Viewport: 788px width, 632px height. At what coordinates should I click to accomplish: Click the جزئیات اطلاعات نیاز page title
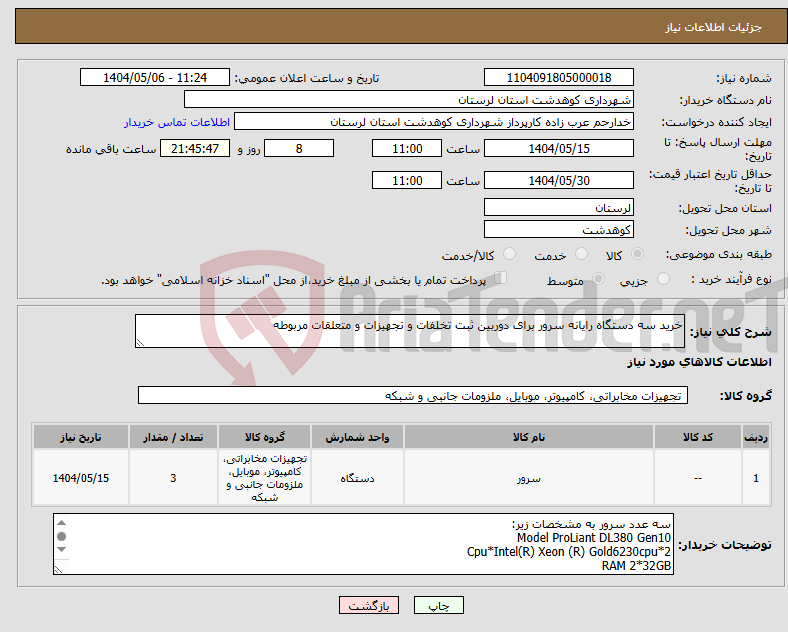tap(714, 27)
